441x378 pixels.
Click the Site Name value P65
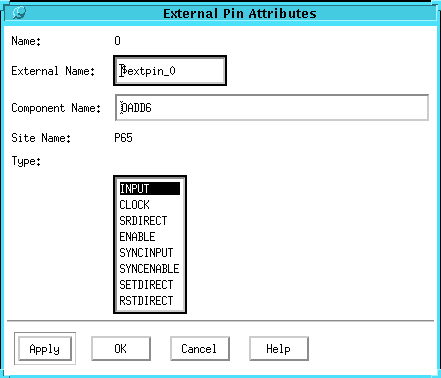point(123,138)
